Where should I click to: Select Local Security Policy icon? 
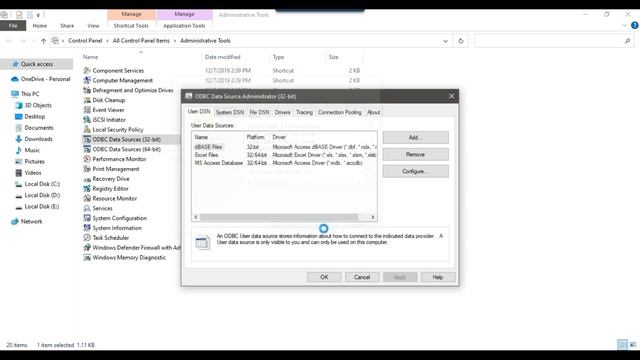click(x=87, y=129)
